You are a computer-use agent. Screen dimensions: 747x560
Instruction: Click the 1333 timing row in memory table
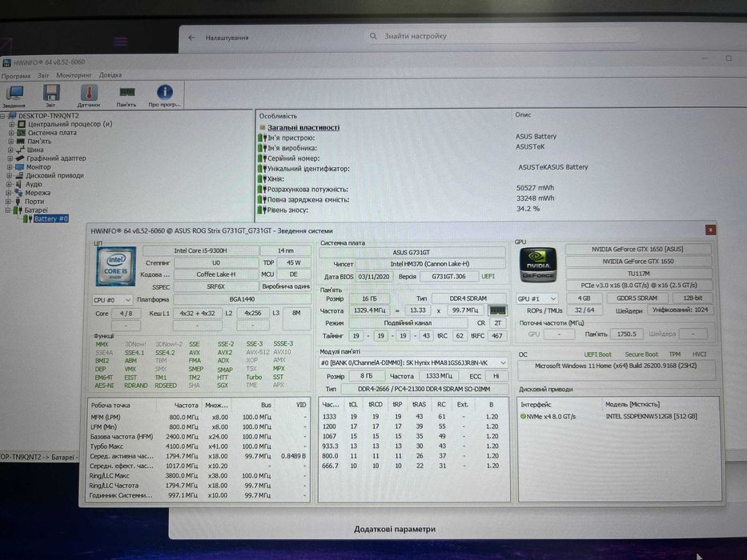pos(413,417)
